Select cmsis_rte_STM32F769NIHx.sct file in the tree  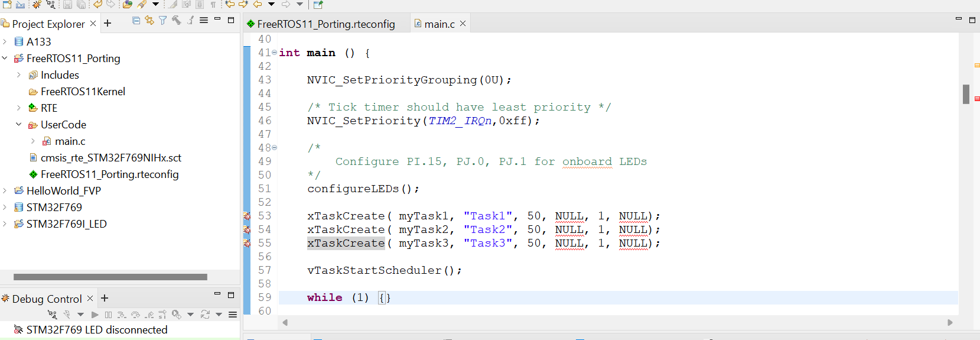(x=110, y=158)
